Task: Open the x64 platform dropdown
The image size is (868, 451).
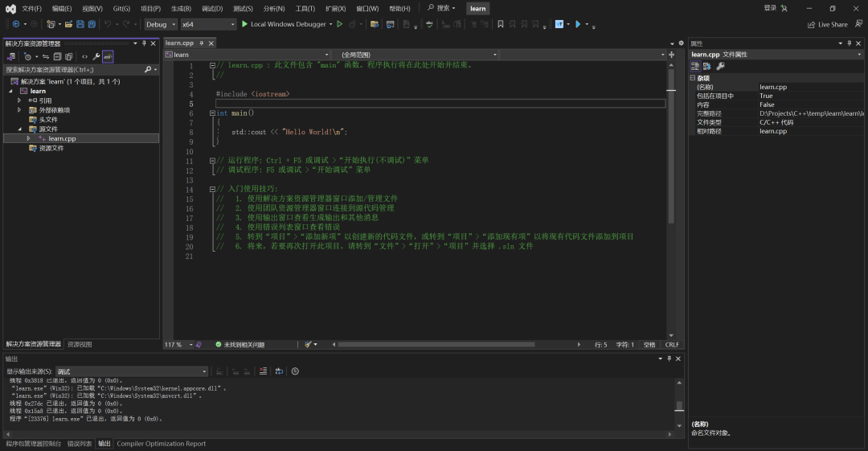Action: pyautogui.click(x=208, y=24)
